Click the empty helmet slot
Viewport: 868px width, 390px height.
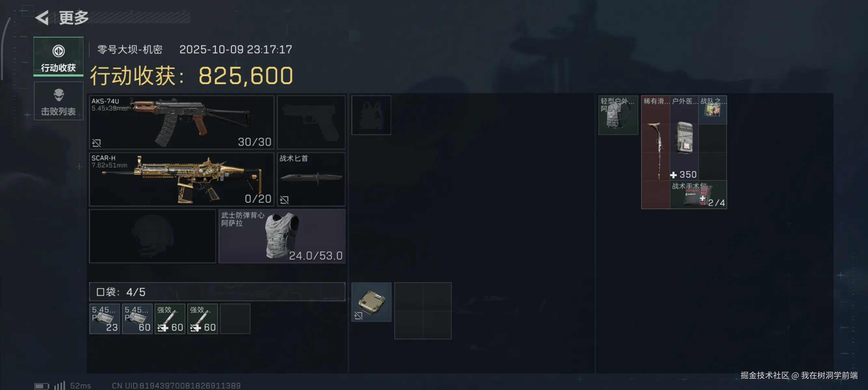[152, 236]
